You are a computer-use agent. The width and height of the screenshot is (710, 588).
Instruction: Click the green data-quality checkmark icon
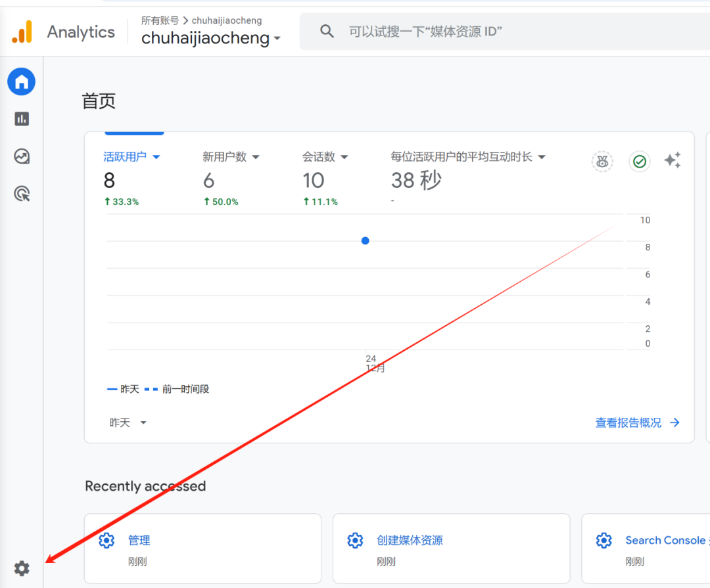tap(639, 161)
